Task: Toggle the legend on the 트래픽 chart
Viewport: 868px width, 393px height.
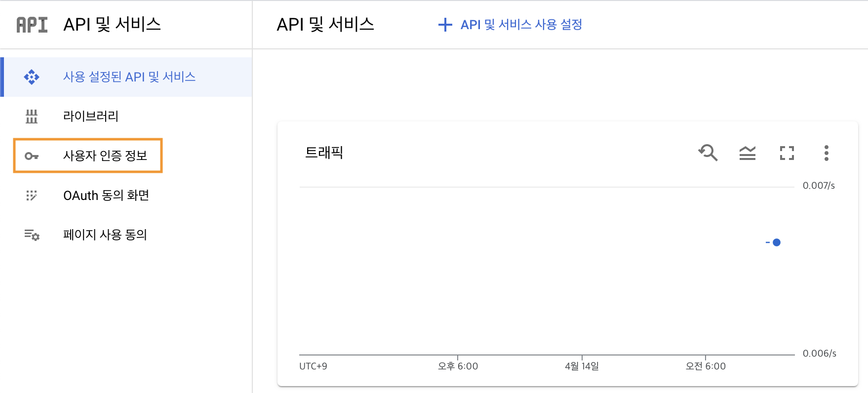Action: 747,153
